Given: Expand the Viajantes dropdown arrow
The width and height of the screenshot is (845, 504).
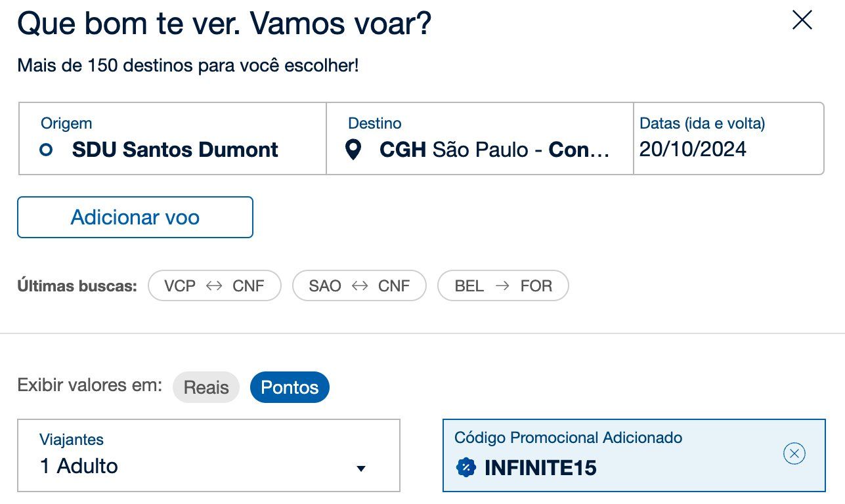Looking at the screenshot, I should (360, 469).
